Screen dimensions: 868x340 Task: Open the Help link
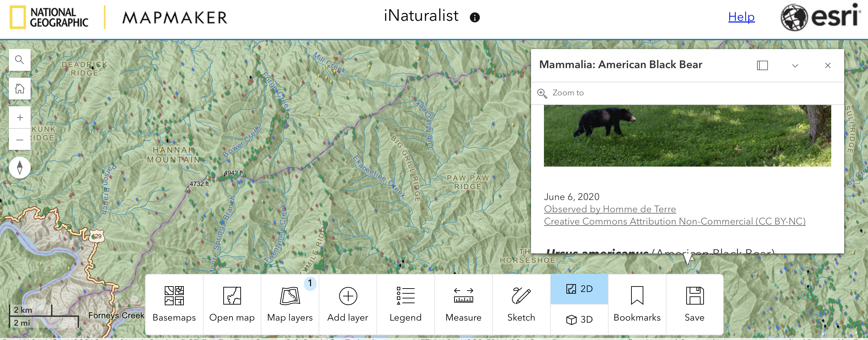(x=741, y=17)
